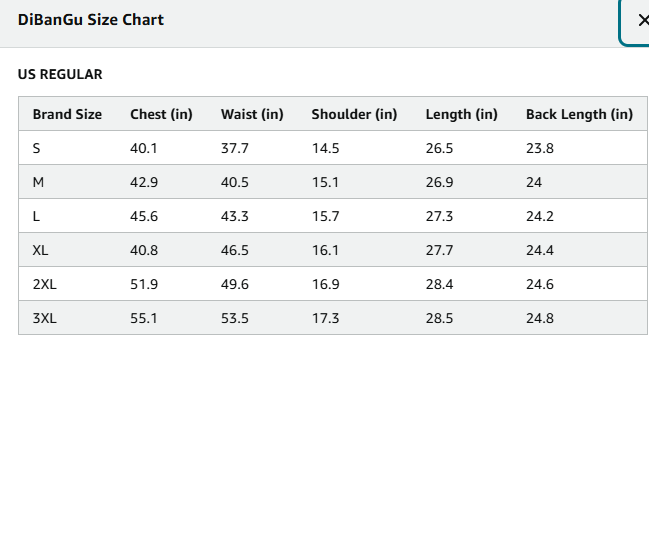Click length value 27.3 in L row
Screen dimensions: 649x552
click(440, 216)
